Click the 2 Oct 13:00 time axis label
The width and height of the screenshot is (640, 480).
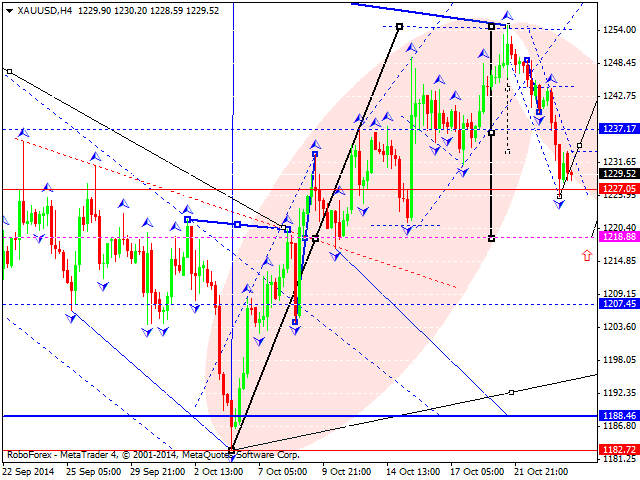coord(220,472)
